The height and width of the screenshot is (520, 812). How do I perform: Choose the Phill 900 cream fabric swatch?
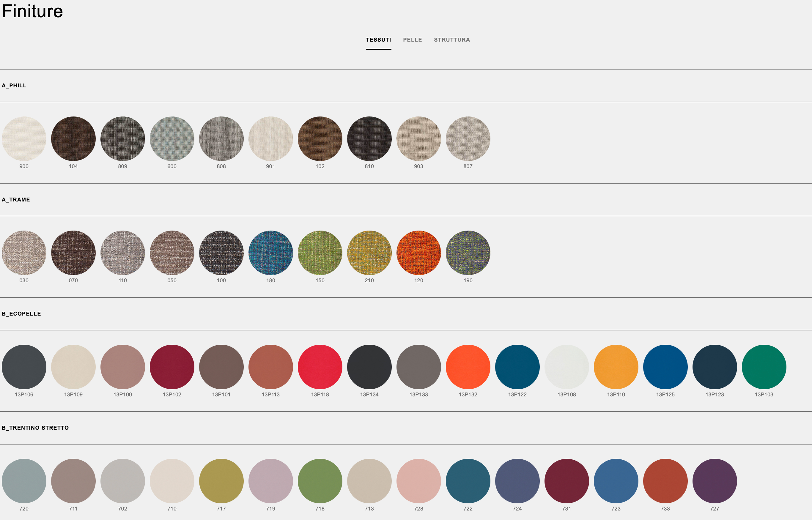tap(24, 139)
